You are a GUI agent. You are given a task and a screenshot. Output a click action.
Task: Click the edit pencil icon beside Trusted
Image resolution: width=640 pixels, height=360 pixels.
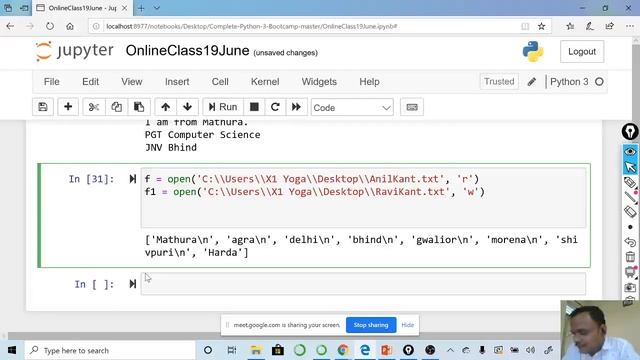point(531,82)
